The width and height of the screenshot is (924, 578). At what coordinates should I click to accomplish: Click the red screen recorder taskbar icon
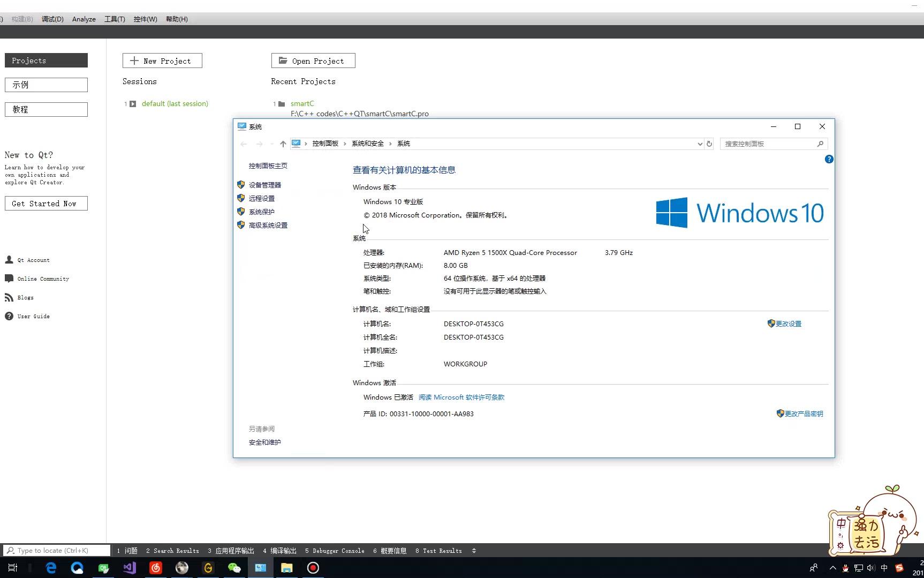pyautogui.click(x=313, y=568)
